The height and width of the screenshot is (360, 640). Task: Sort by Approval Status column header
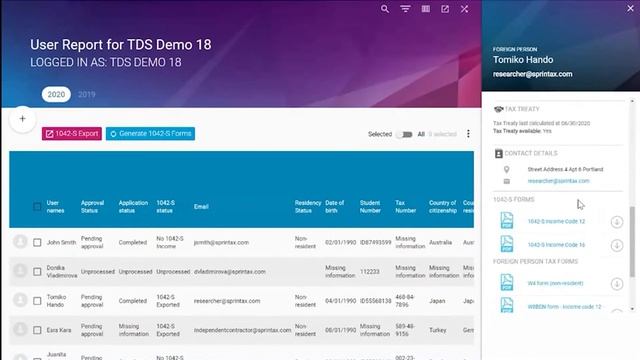[92, 207]
